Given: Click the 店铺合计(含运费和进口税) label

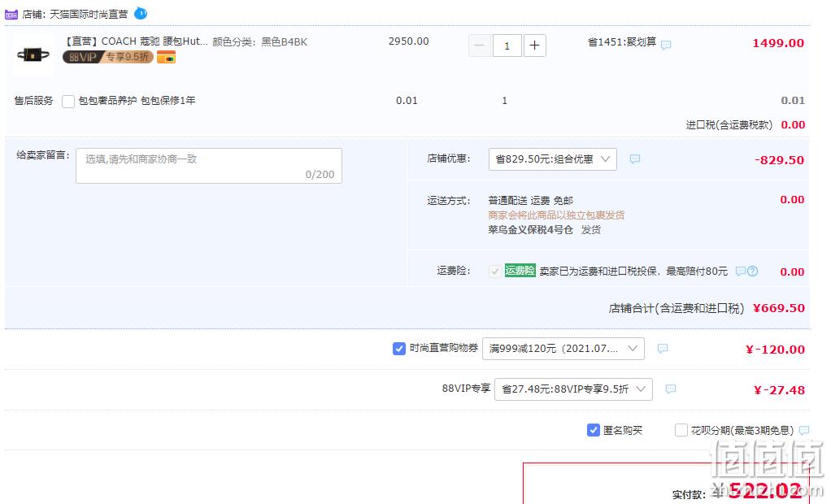Looking at the screenshot, I should tap(677, 308).
